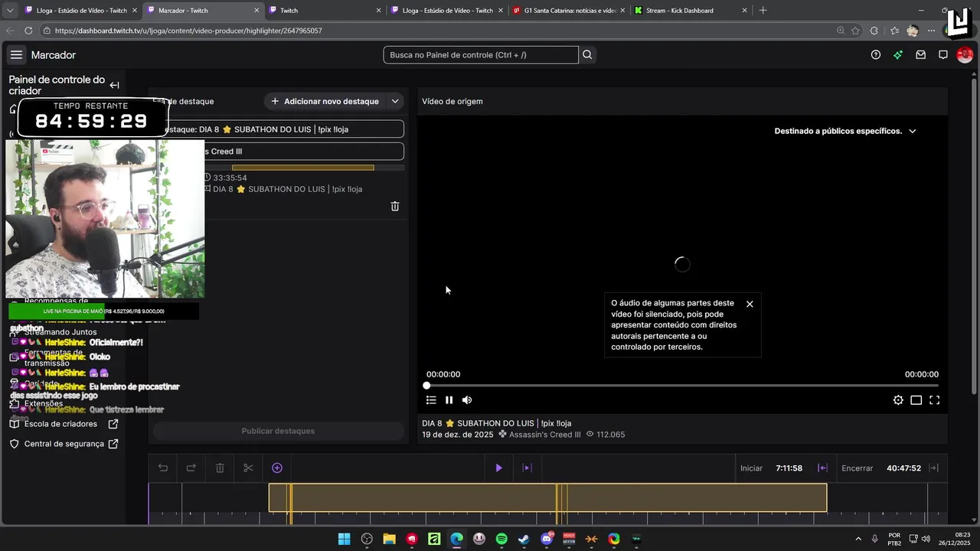Delete the highlight with trash icon
The height and width of the screenshot is (551, 980).
[395, 206]
